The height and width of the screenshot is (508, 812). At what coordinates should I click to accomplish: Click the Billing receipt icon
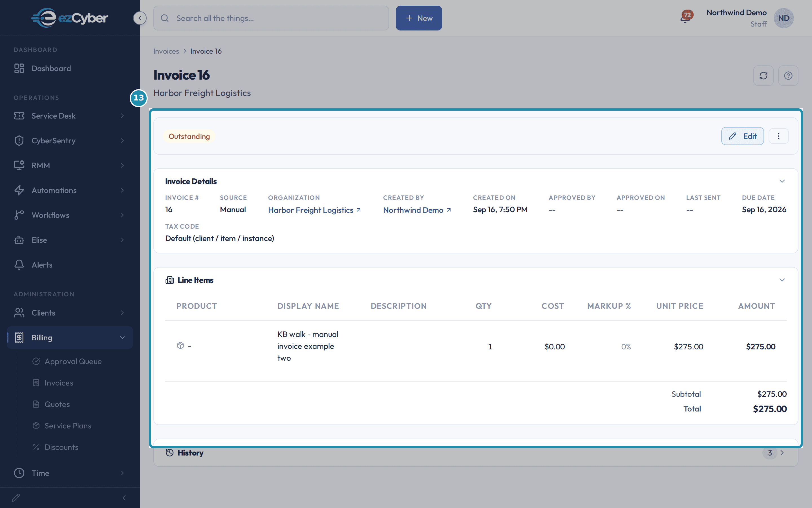(x=19, y=338)
